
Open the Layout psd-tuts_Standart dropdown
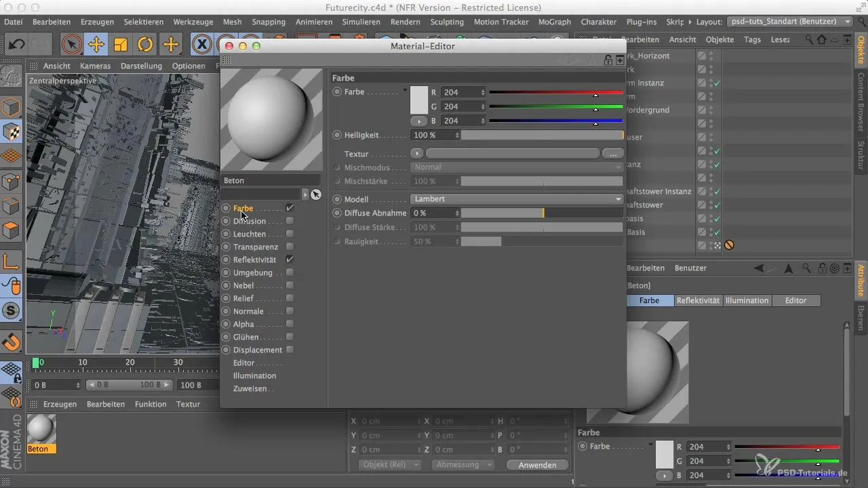(789, 22)
